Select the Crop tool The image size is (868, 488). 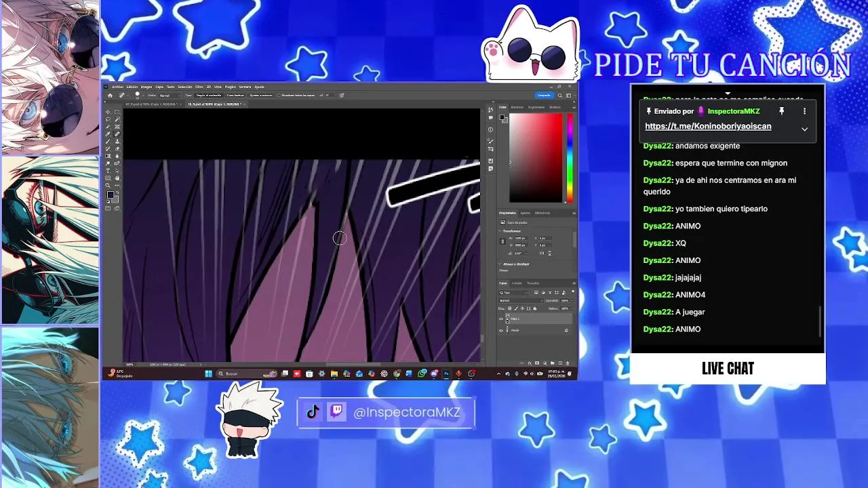(x=108, y=127)
